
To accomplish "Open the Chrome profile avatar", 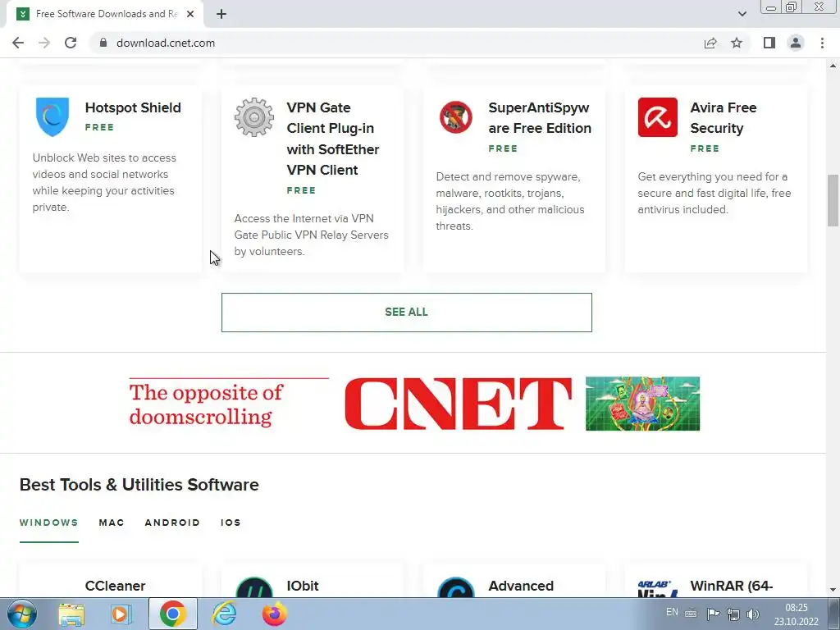I will click(x=796, y=43).
